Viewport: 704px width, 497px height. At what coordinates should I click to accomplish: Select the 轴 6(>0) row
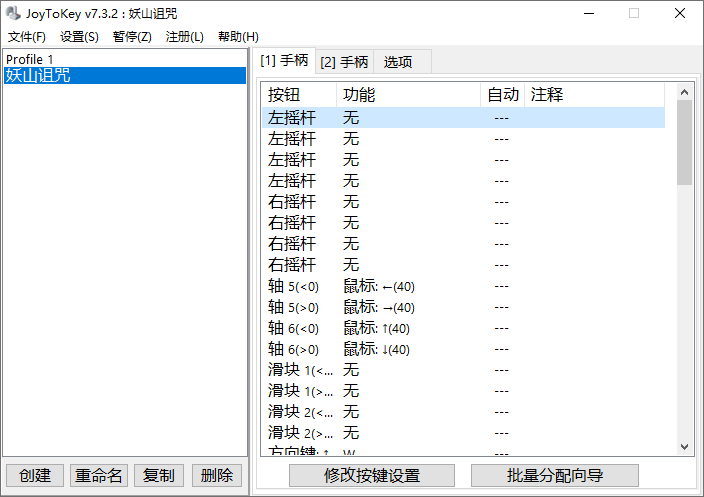(463, 349)
